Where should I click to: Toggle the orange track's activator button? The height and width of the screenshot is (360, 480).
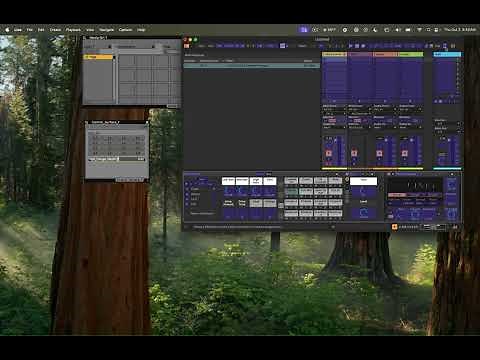point(379,153)
